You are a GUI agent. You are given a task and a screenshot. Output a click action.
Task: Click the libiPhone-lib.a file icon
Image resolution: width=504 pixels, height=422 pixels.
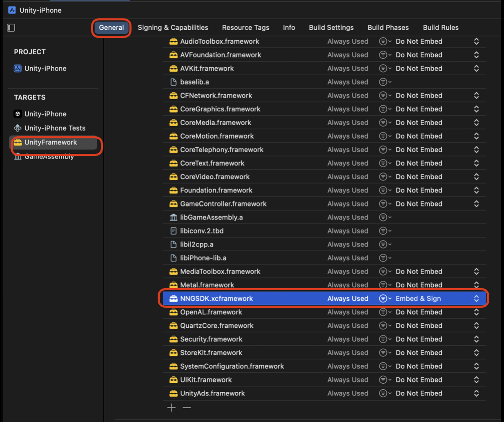(x=174, y=258)
